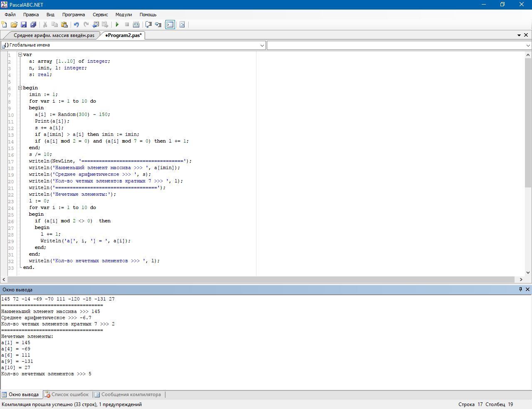This screenshot has height=409, width=532.
Task: Paste from clipboard with the toolbar icon
Action: point(64,25)
